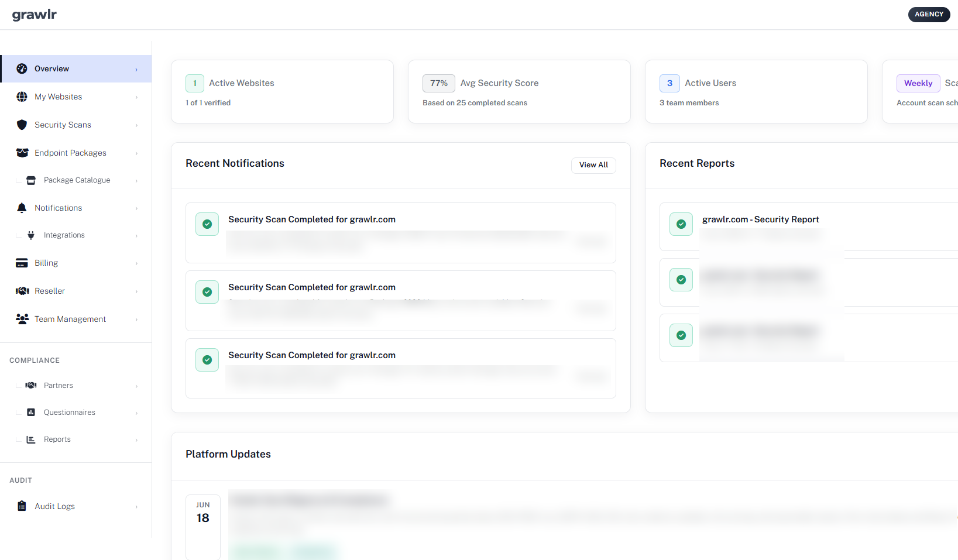The width and height of the screenshot is (958, 560).
Task: Click the Partners handshake icon
Action: [x=31, y=386]
